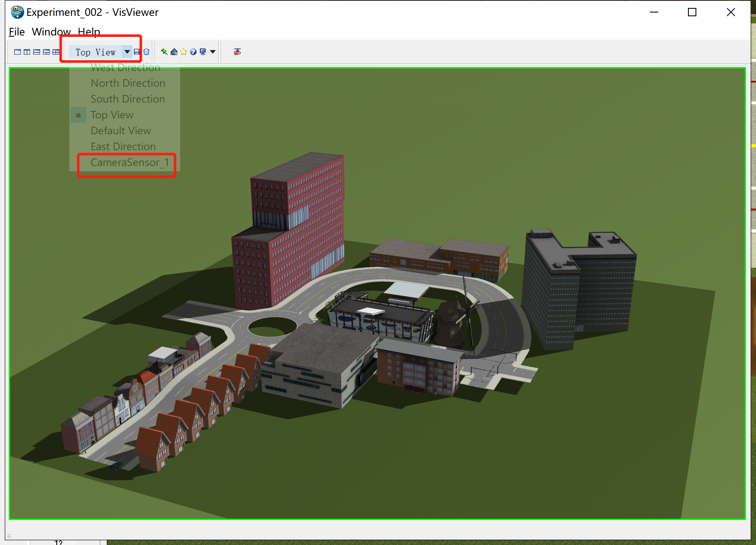Maximize the VisViewer window
The image size is (756, 545).
(692, 12)
